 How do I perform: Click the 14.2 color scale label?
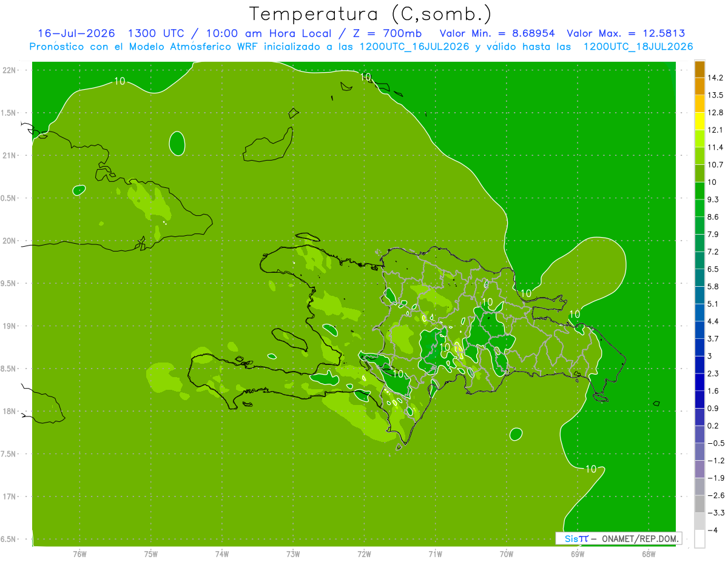point(715,78)
